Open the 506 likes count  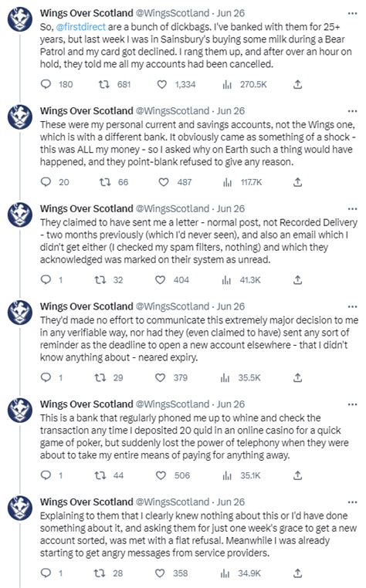pos(182,475)
